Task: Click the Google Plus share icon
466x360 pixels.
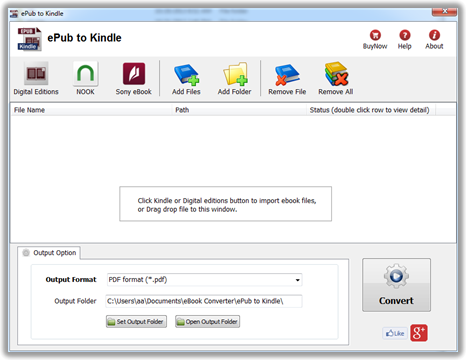Action: pyautogui.click(x=419, y=333)
